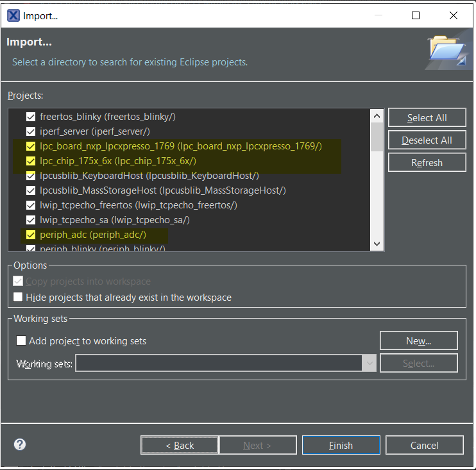Uncheck lwip_tcpecho_freertos checkbox
This screenshot has height=470, width=476.
point(31,205)
